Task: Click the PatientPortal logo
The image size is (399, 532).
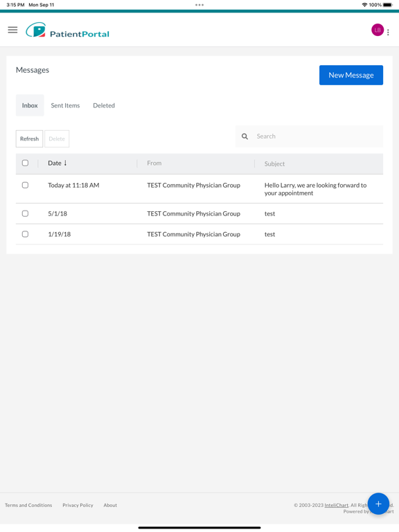Action: pyautogui.click(x=67, y=30)
